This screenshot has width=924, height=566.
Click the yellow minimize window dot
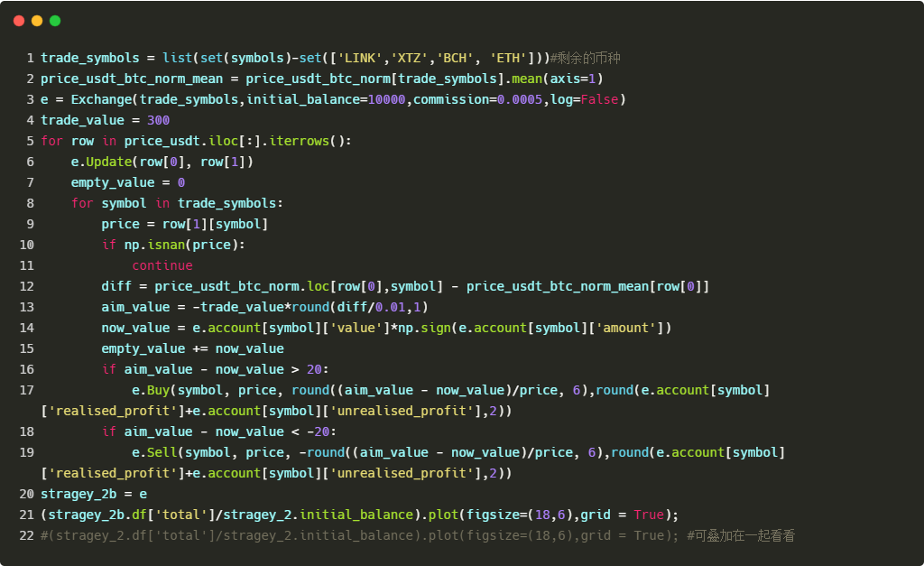coord(36,21)
